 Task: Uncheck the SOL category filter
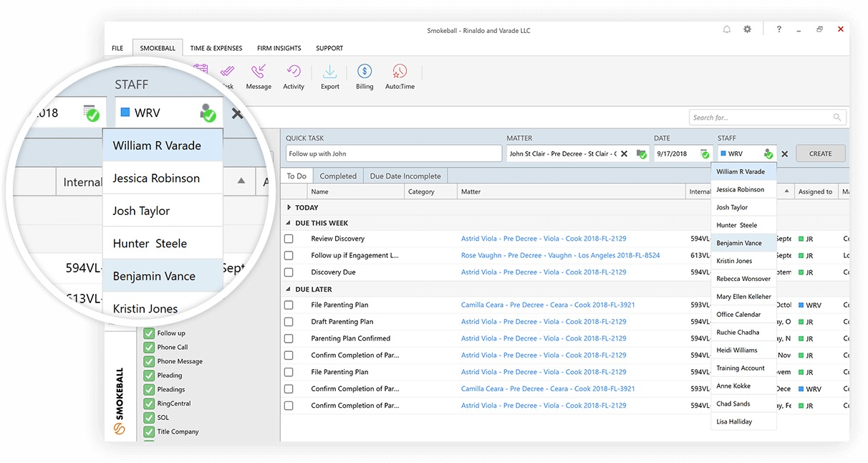point(149,417)
